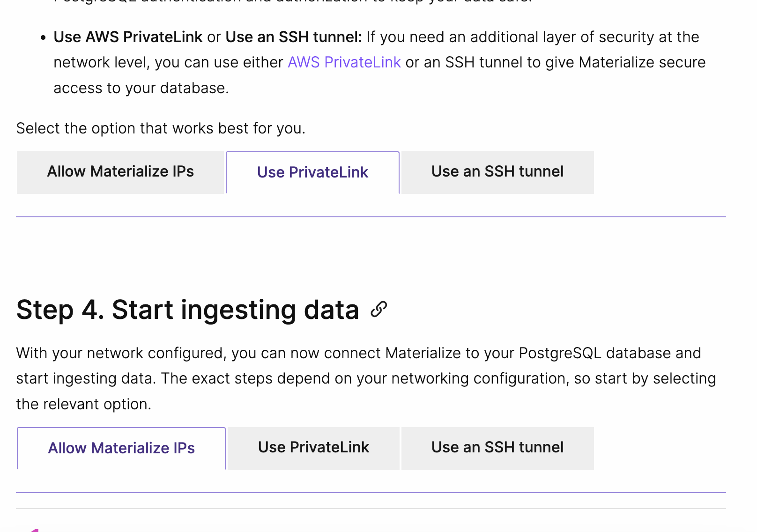Click the words the relevant option
The width and height of the screenshot is (757, 532).
tap(84, 404)
